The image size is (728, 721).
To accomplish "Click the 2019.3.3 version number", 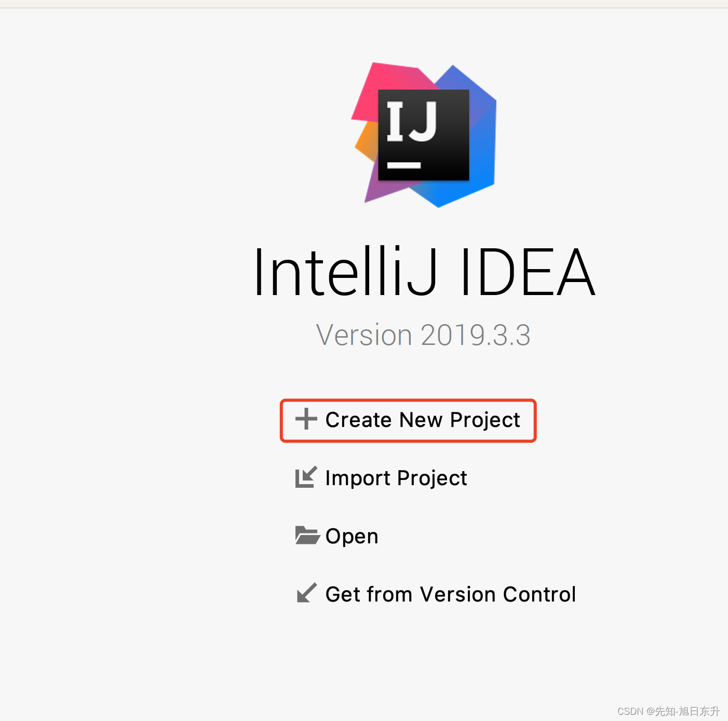I will click(476, 335).
